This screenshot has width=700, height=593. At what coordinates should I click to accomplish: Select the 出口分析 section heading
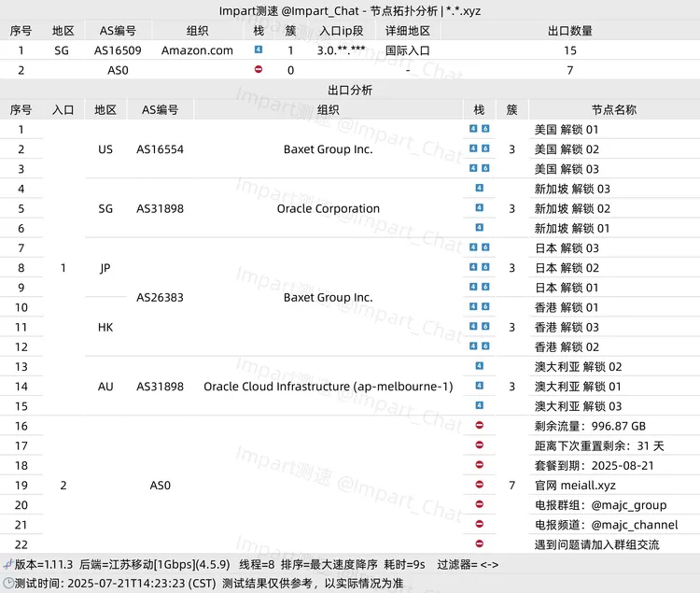[x=350, y=90]
